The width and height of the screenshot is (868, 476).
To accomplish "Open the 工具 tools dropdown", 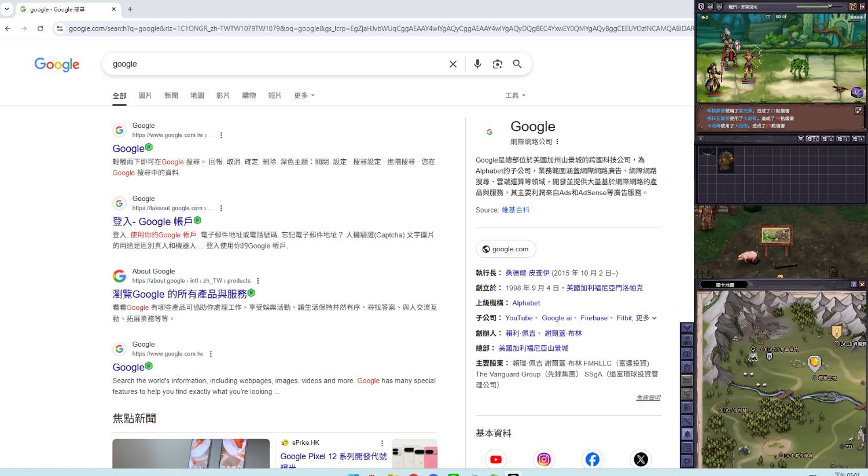I will (516, 96).
